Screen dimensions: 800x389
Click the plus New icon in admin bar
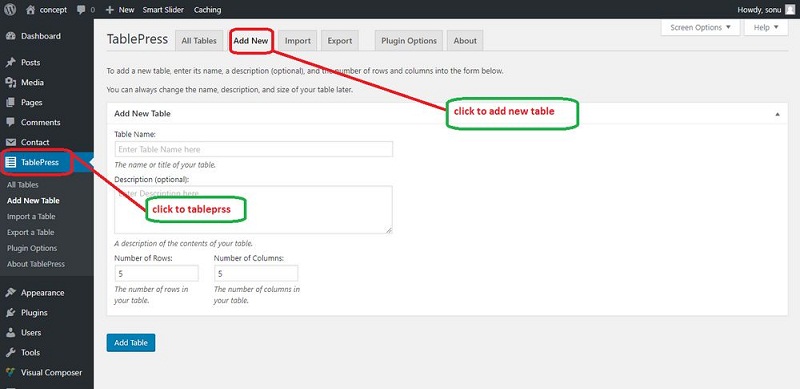tap(109, 10)
